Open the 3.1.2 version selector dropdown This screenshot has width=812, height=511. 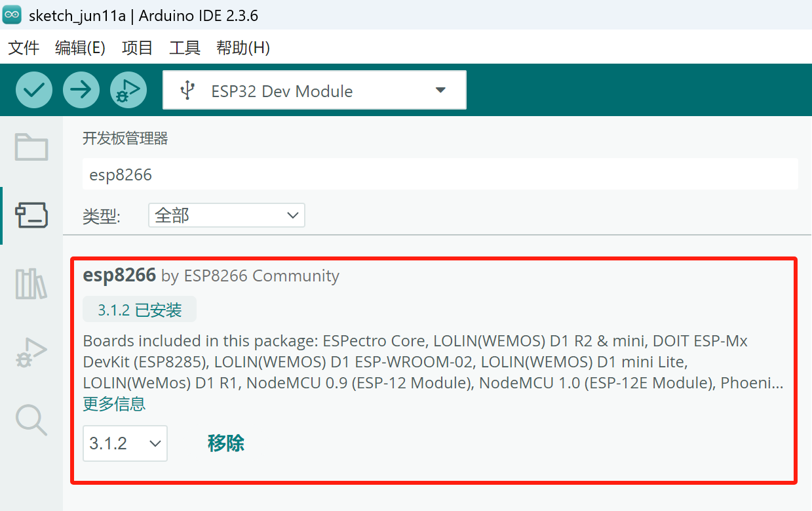[x=125, y=443]
